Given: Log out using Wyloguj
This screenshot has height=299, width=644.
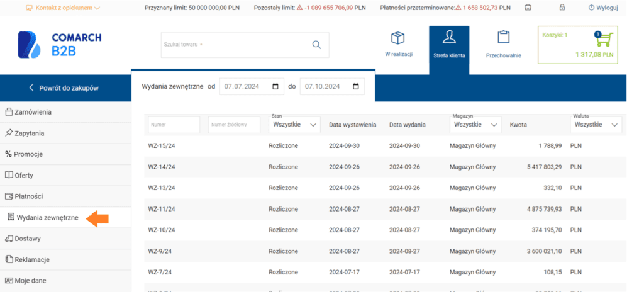Looking at the screenshot, I should (x=603, y=8).
